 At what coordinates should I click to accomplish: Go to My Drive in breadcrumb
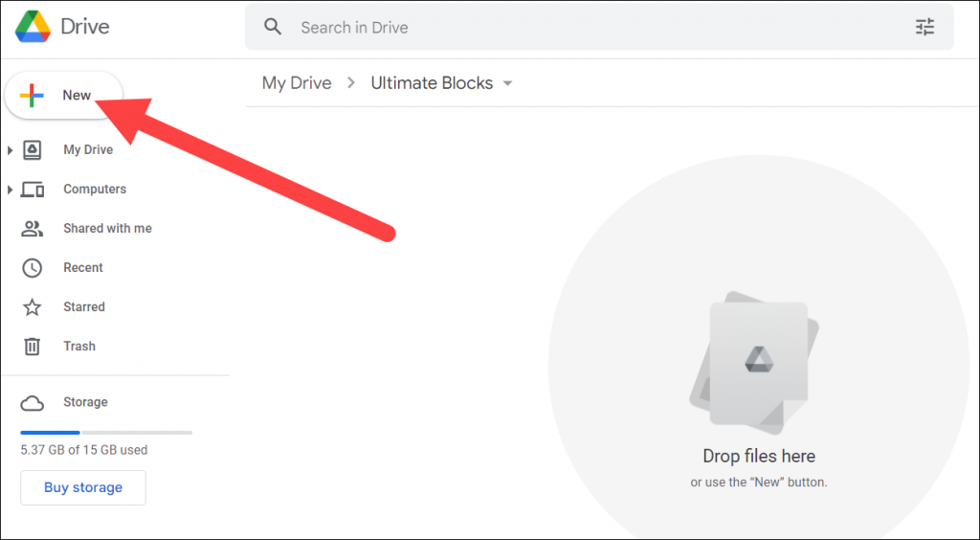pyautogui.click(x=297, y=83)
